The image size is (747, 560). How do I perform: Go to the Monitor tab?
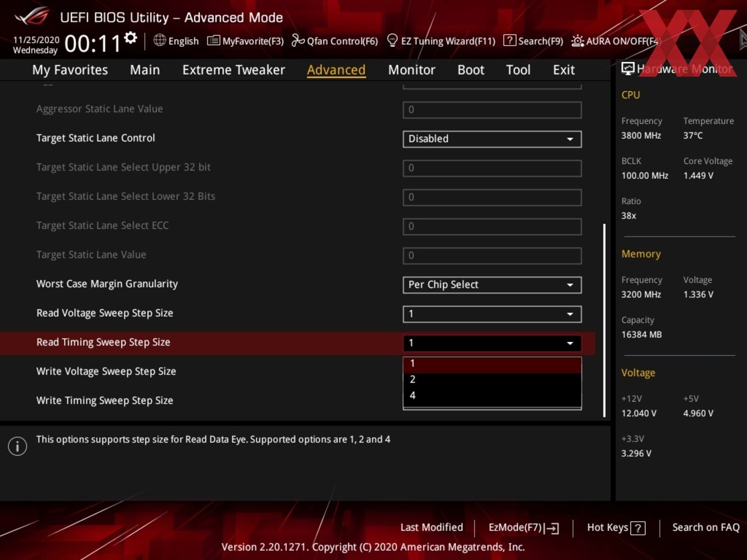[x=411, y=70]
